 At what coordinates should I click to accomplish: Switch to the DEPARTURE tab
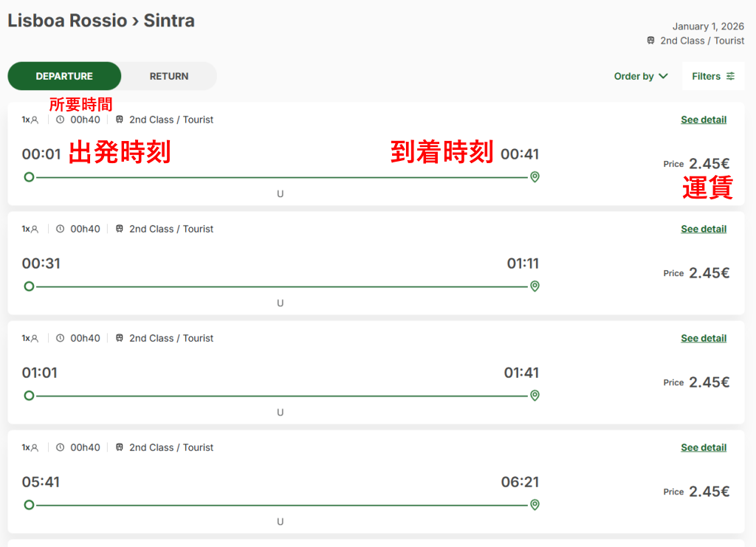64,76
